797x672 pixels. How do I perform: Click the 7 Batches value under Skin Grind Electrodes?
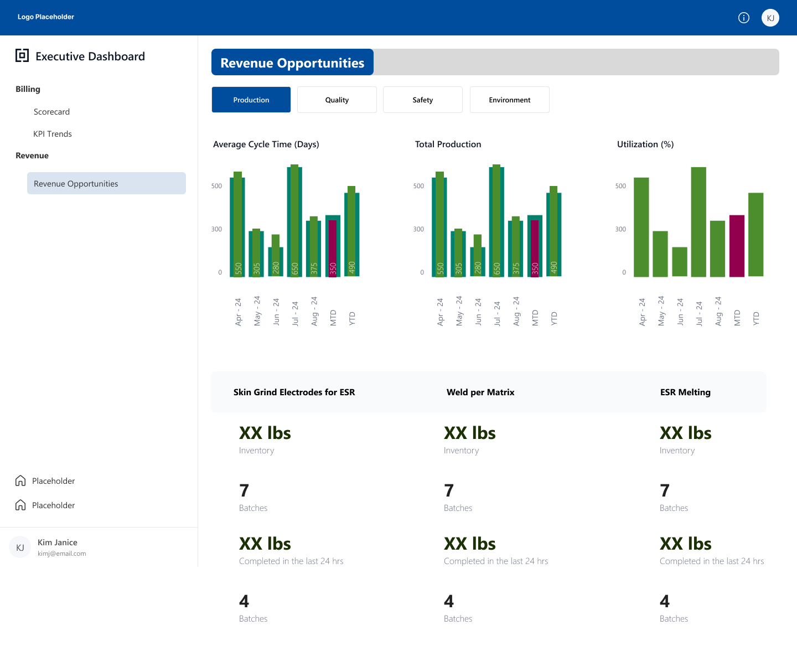coord(244,490)
